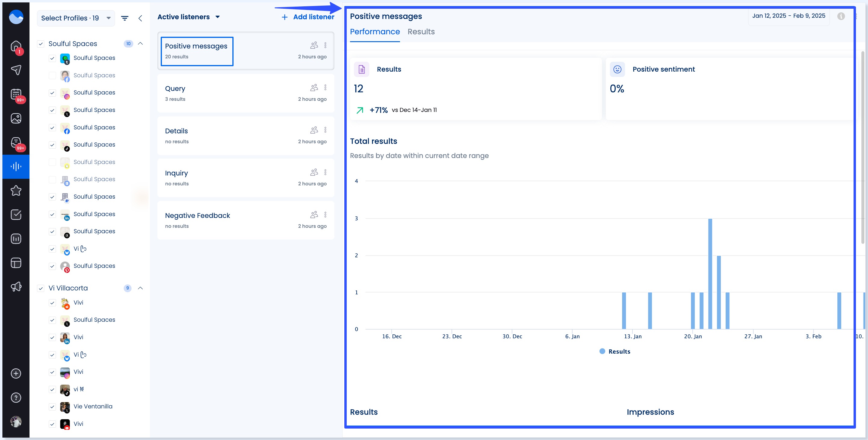This screenshot has height=440, width=868.
Task: Select the Performance tab
Action: point(375,32)
